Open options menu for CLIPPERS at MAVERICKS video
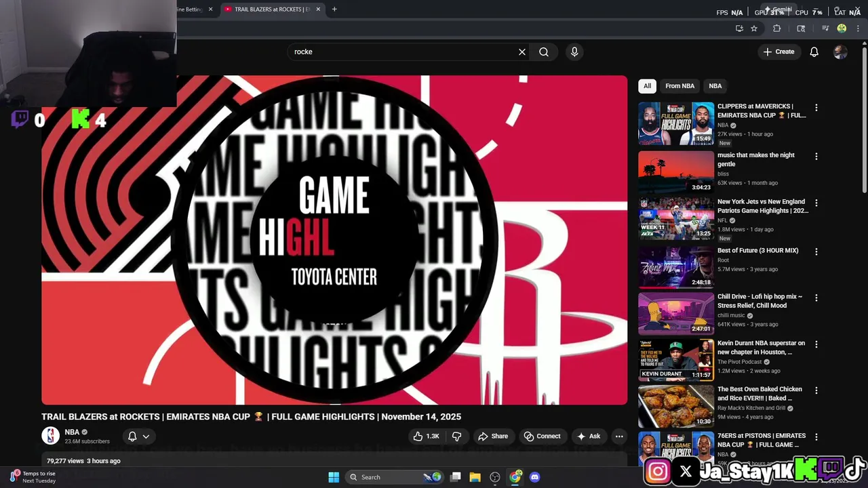 coord(816,108)
